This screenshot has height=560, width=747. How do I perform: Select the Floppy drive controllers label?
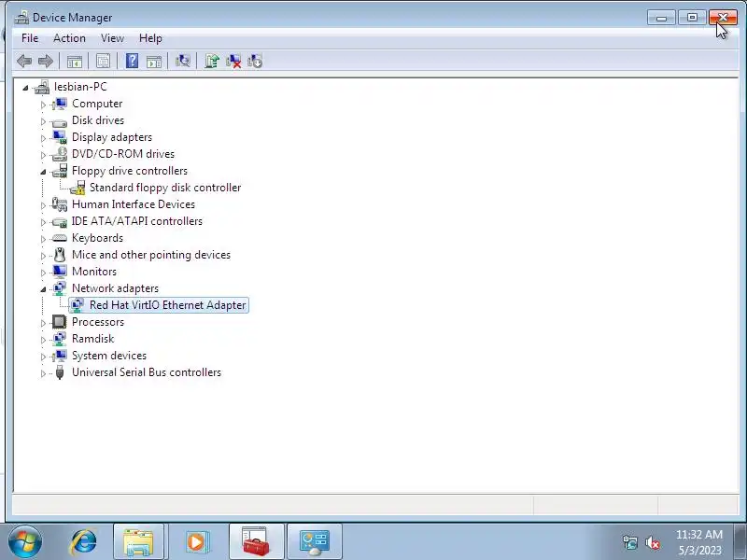[x=130, y=171]
